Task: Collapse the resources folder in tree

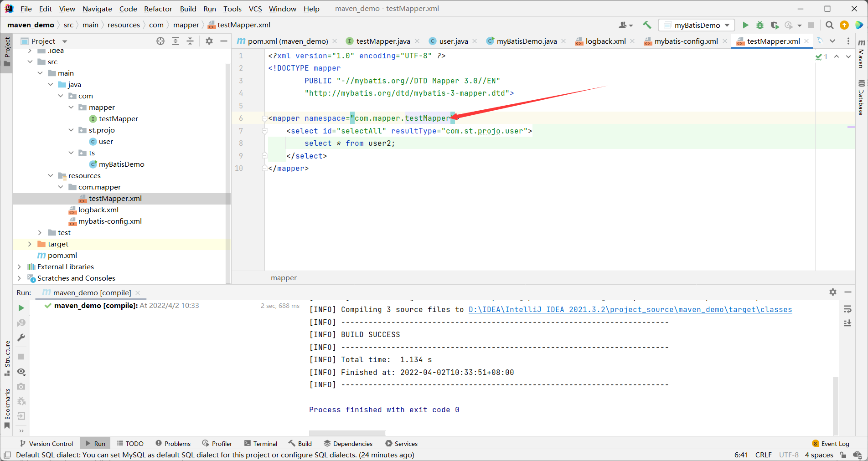Action: 51,175
